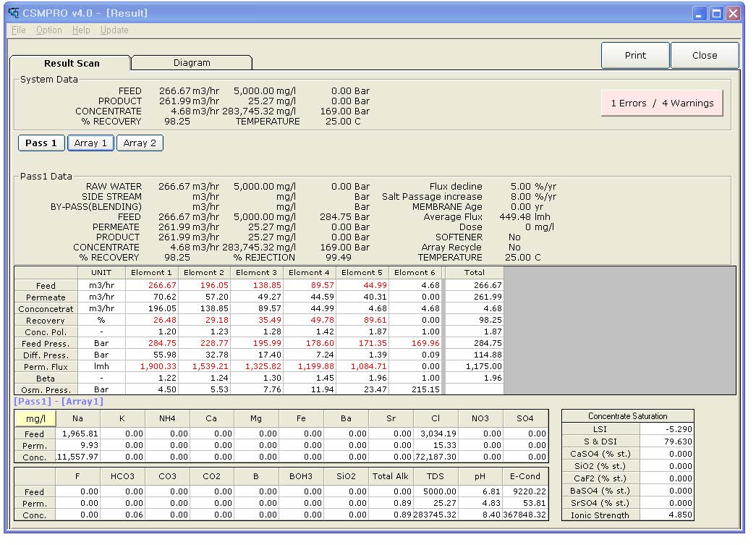The image size is (756, 545).
Task: View Array 2 results
Action: click(139, 143)
